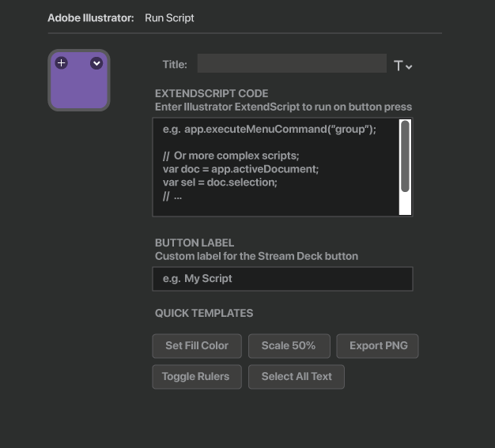This screenshot has width=495, height=448.
Task: Click the code area scrollbar thumb
Action: [405, 156]
